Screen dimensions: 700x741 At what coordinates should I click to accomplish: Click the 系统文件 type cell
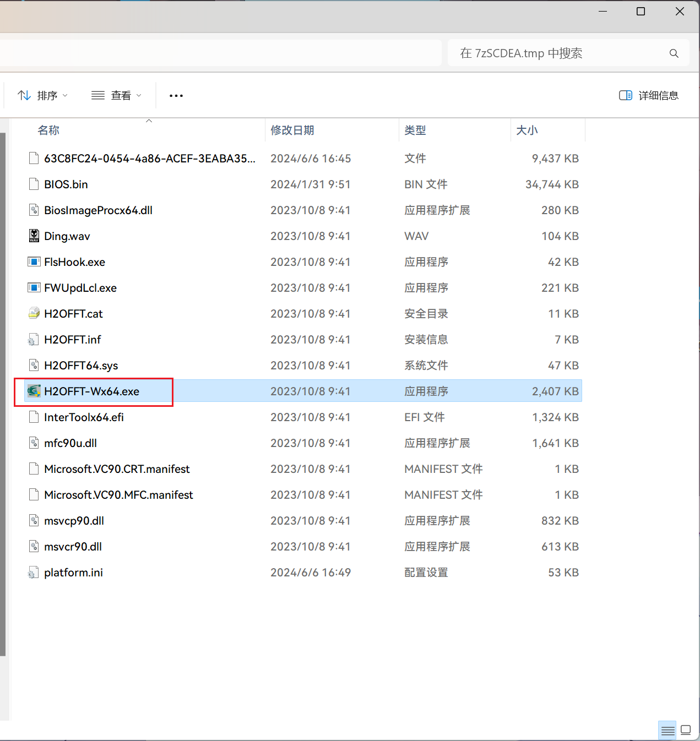coord(426,366)
